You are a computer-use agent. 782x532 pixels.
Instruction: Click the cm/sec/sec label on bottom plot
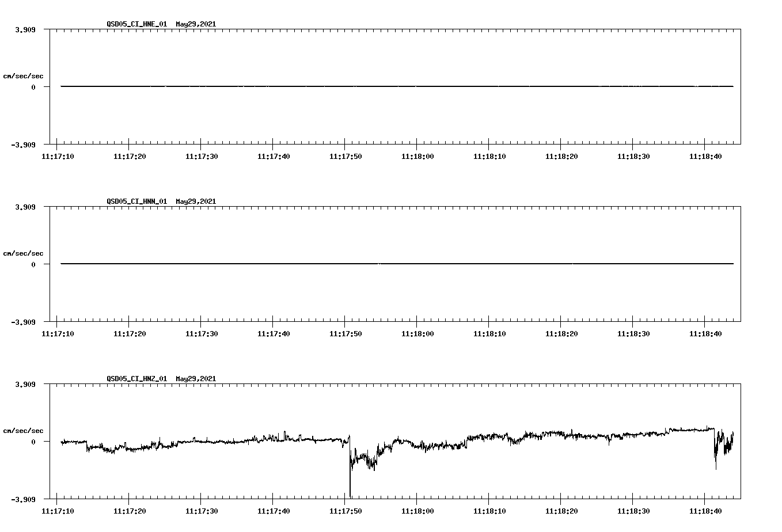click(23, 430)
